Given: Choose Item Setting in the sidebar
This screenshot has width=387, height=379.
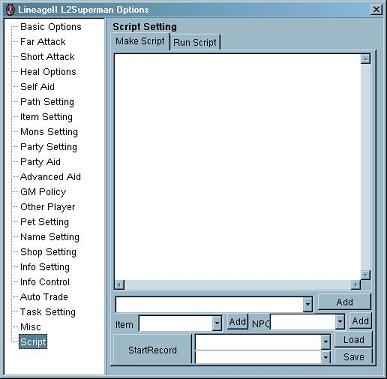Looking at the screenshot, I should (46, 117).
